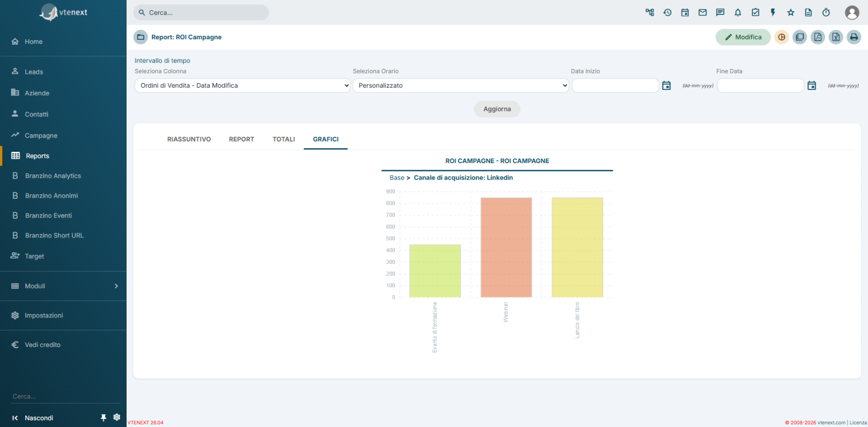
Task: Switch to the TOTALI tab
Action: [284, 139]
